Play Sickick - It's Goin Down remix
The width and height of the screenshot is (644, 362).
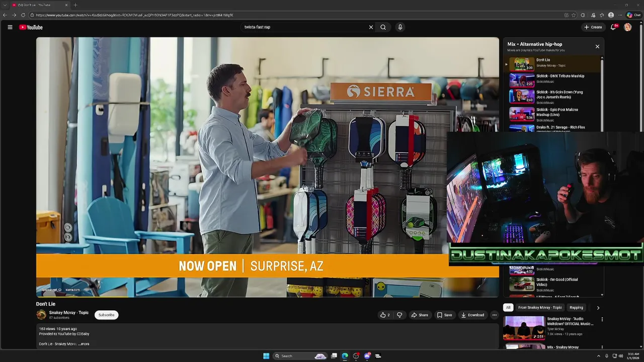point(553,97)
